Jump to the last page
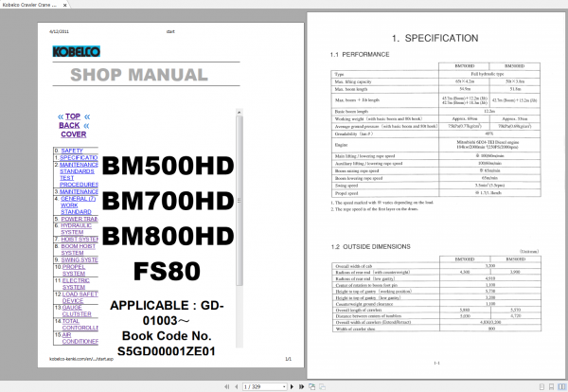The image size is (568, 392). pyautogui.click(x=301, y=386)
